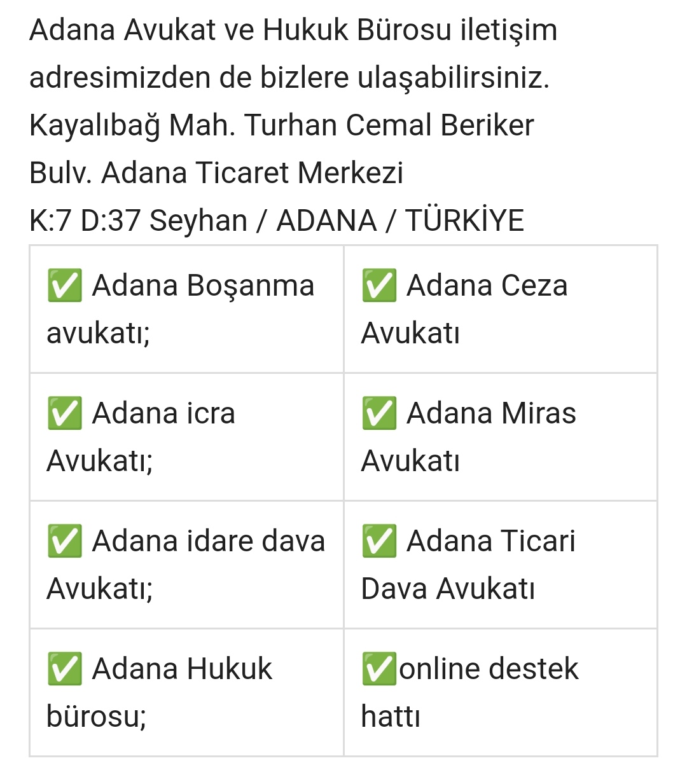Open Adana Ticari Dava Avukatı entry
The image size is (687, 784).
(468, 565)
